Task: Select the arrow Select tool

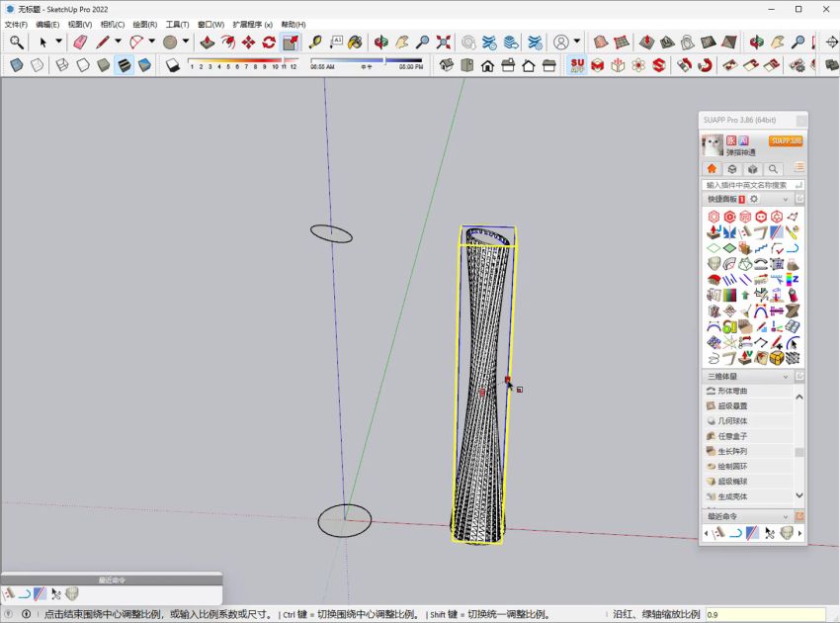Action: [42, 43]
